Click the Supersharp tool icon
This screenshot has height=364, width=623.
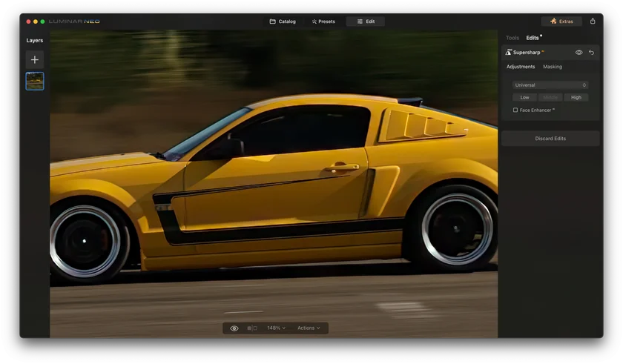pyautogui.click(x=508, y=53)
